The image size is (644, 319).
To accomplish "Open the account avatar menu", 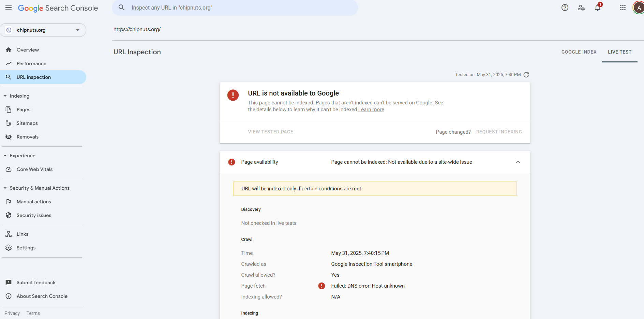I will [x=639, y=8].
